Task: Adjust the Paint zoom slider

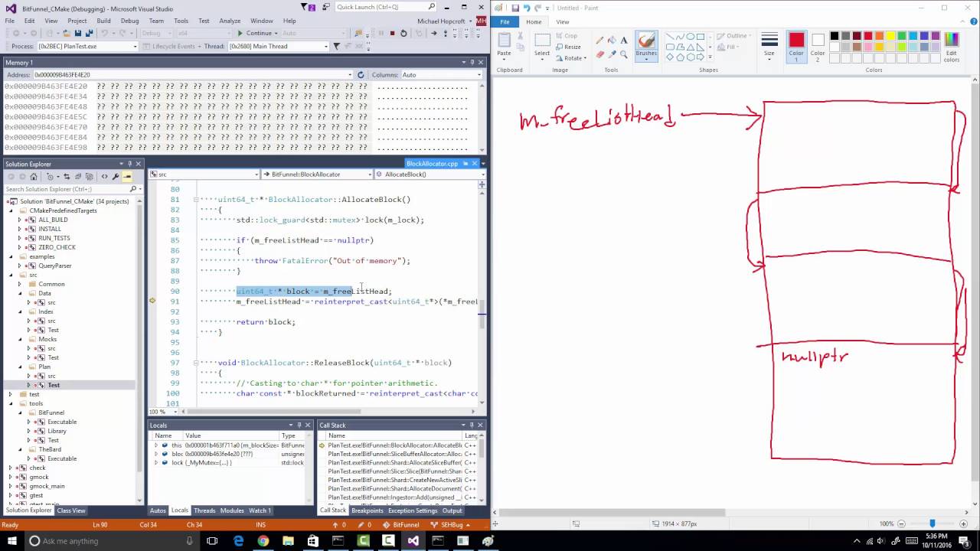Action: tap(932, 523)
